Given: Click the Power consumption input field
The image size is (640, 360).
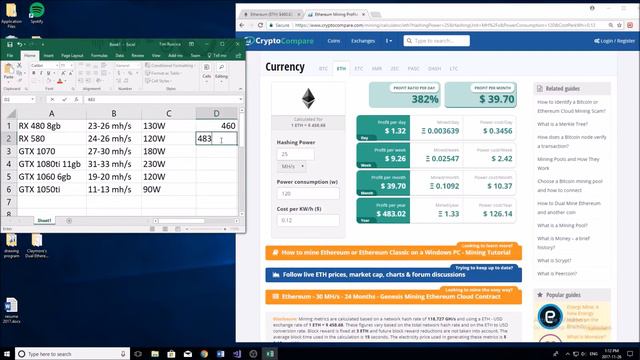Looking at the screenshot, I should (308, 193).
